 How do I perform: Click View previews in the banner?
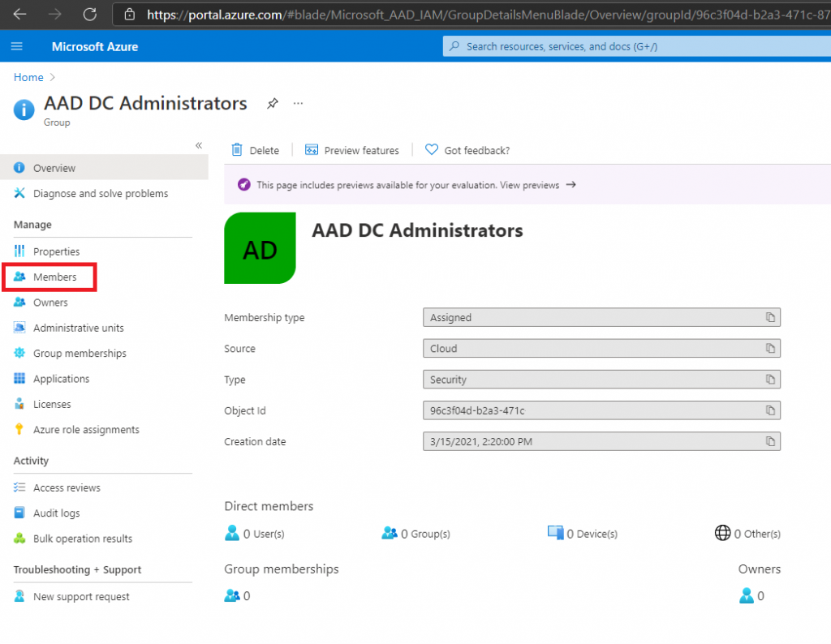click(529, 185)
